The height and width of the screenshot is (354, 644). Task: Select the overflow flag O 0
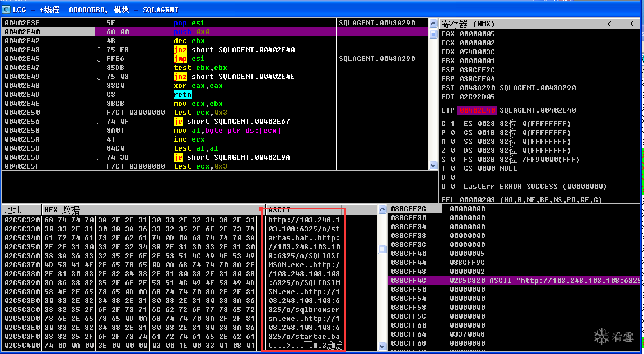448,187
